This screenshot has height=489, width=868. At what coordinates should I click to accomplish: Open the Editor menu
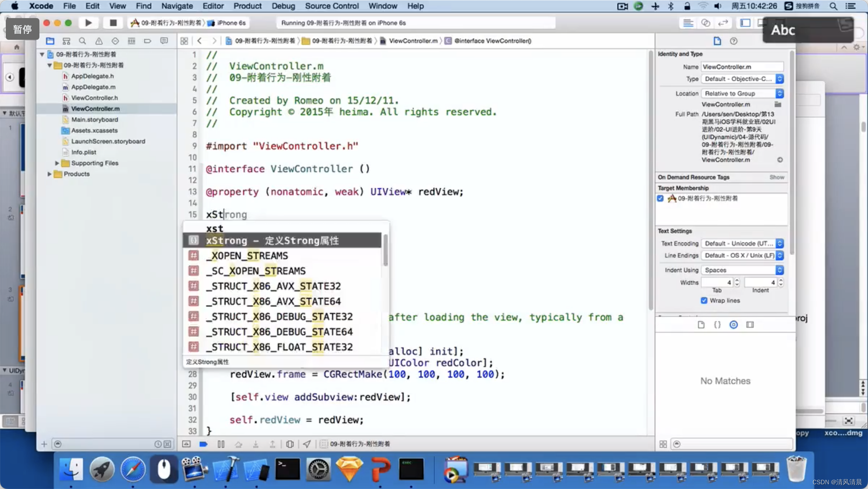click(213, 6)
